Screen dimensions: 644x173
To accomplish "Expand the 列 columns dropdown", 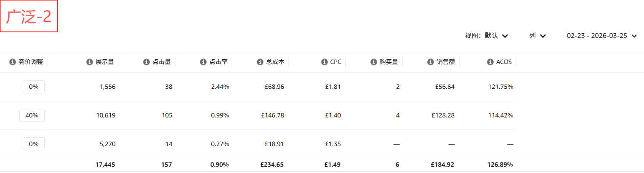I will coord(537,36).
